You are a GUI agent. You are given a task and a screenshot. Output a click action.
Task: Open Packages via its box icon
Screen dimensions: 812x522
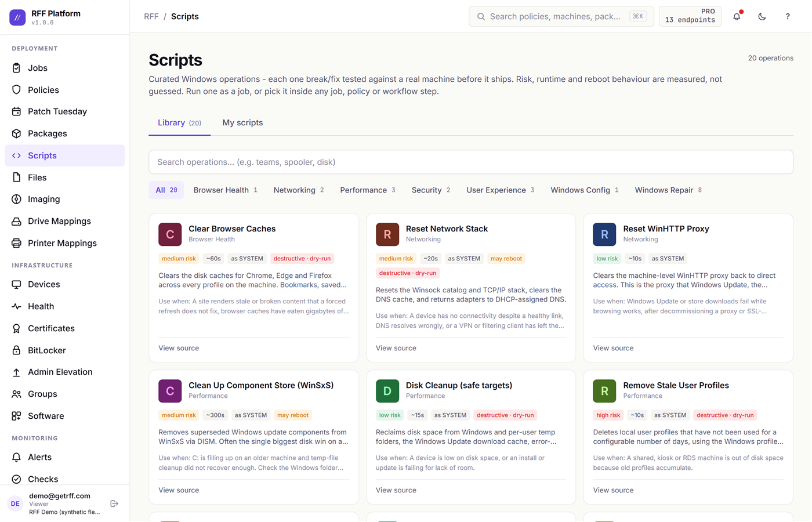[16, 133]
